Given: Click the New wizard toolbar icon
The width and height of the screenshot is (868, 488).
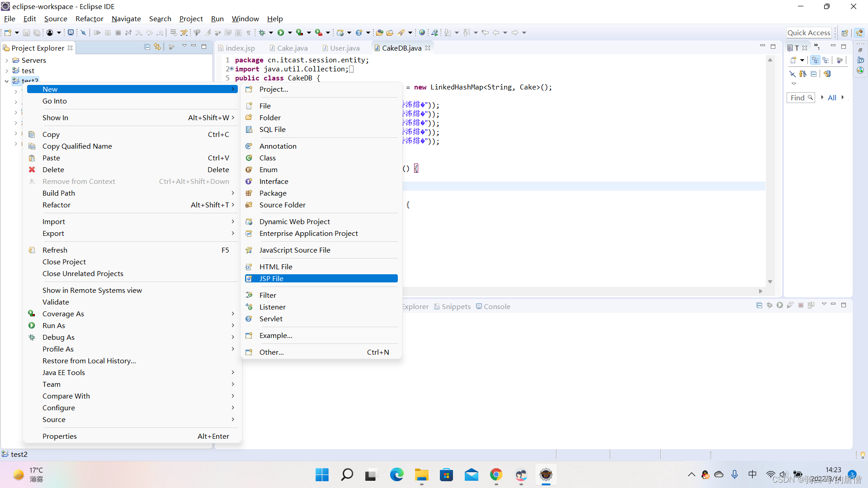Looking at the screenshot, I should click(8, 33).
